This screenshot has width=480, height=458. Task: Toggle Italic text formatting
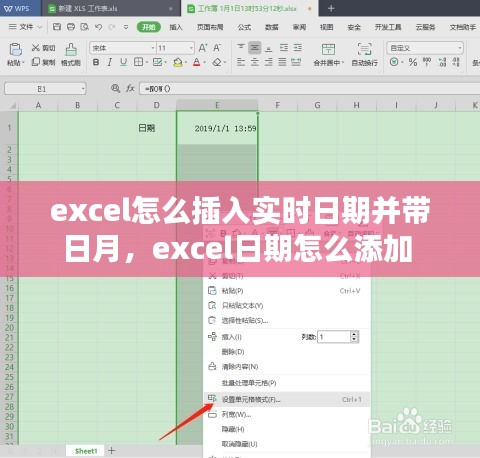pyautogui.click(x=110, y=62)
